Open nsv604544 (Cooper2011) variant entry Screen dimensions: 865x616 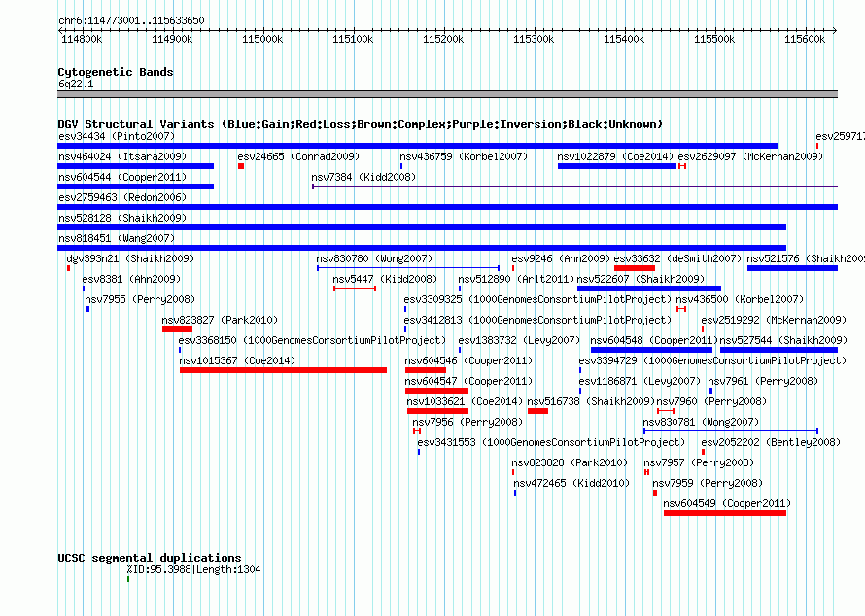tap(122, 177)
